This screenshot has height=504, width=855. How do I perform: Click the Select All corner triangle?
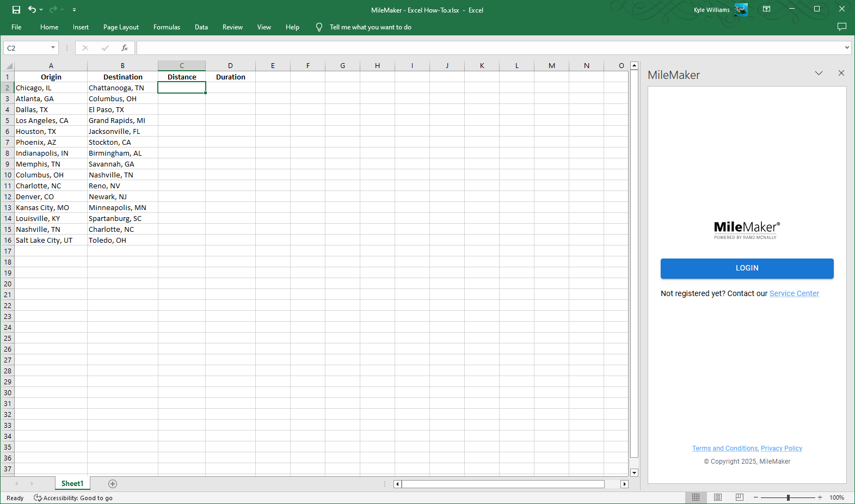tap(8, 66)
